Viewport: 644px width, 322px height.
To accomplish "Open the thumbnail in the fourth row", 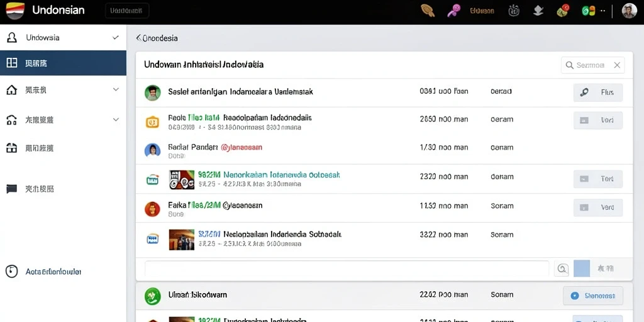I will click(x=182, y=179).
